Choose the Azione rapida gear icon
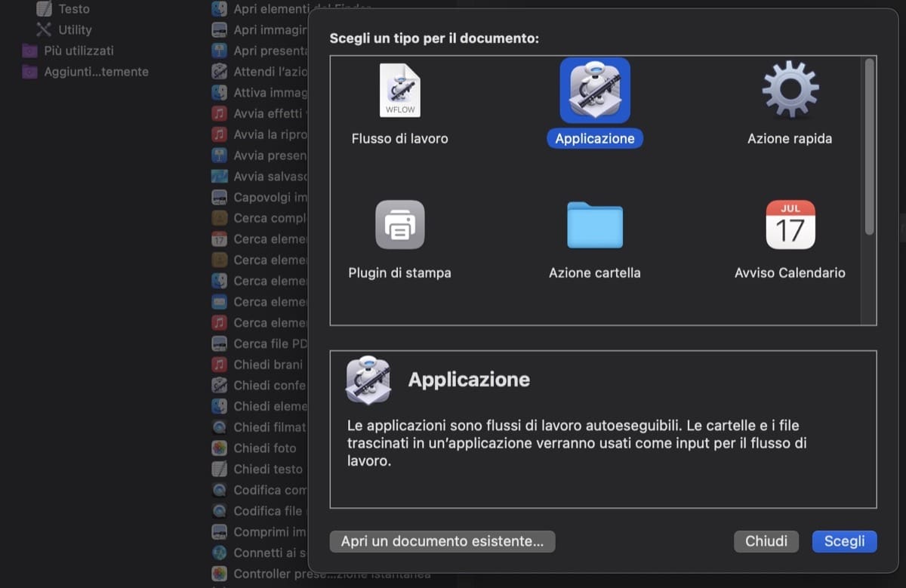 [789, 90]
